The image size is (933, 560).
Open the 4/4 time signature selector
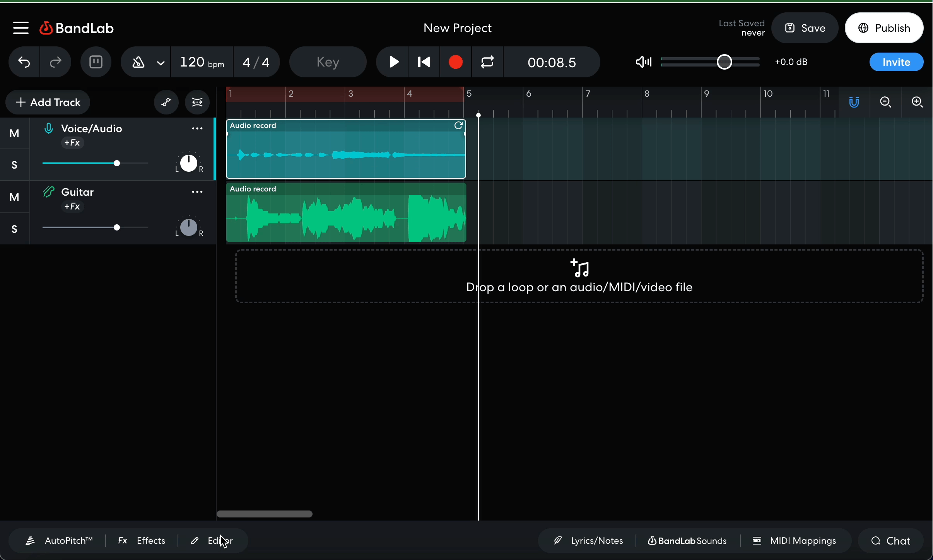coord(256,62)
